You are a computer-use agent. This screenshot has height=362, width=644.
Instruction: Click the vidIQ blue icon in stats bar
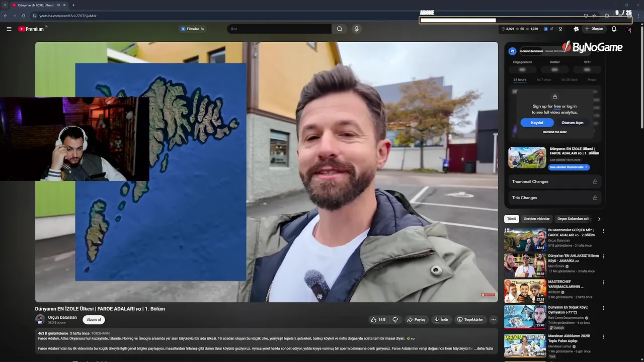[546, 29]
